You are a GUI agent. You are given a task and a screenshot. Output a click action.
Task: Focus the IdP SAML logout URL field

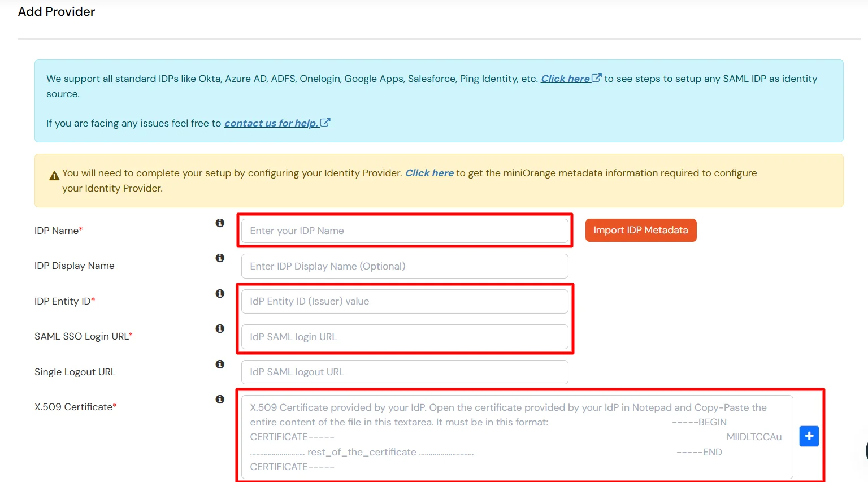(405, 372)
